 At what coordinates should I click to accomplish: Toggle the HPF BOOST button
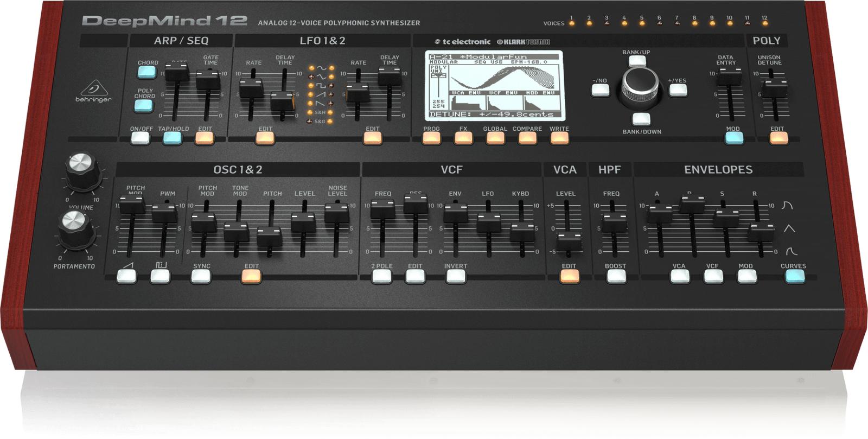616,276
